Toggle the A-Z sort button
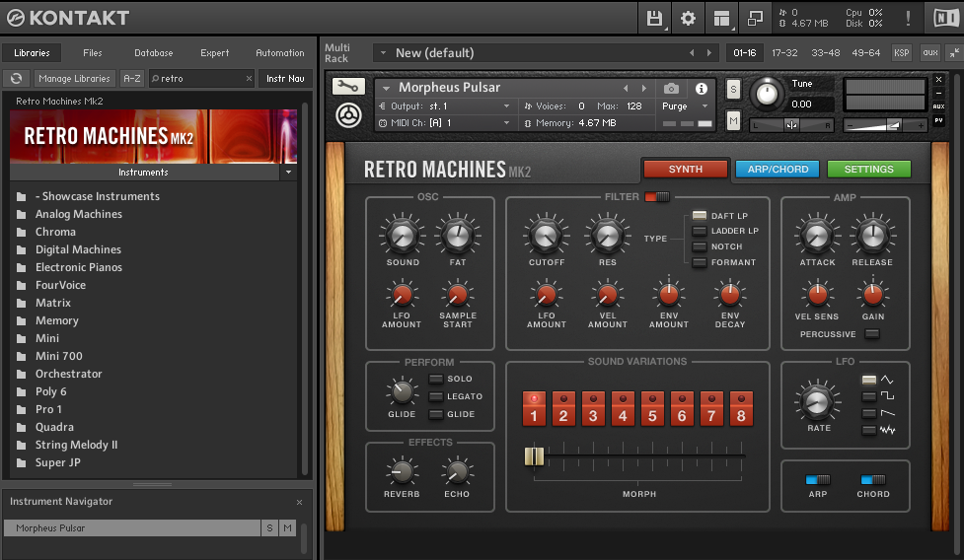The width and height of the screenshot is (964, 560). pyautogui.click(x=131, y=79)
